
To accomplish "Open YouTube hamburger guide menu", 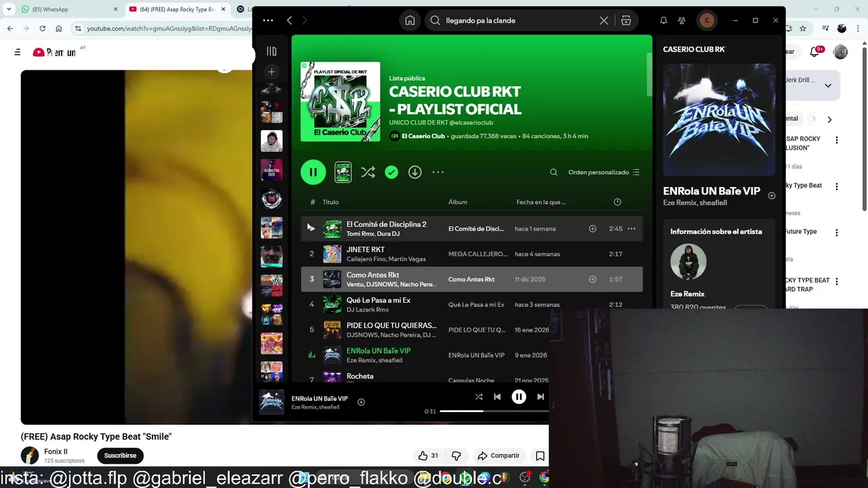I will (x=18, y=52).
